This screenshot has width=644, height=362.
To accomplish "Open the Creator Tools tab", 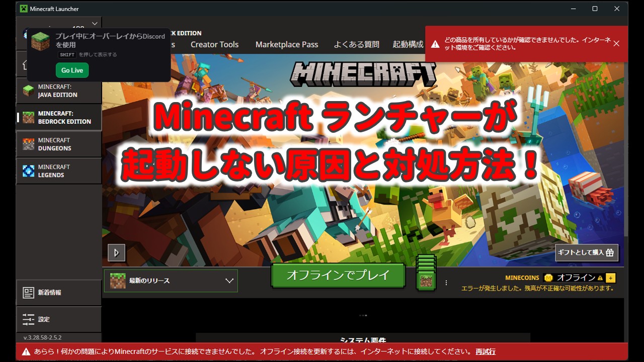I will point(214,44).
